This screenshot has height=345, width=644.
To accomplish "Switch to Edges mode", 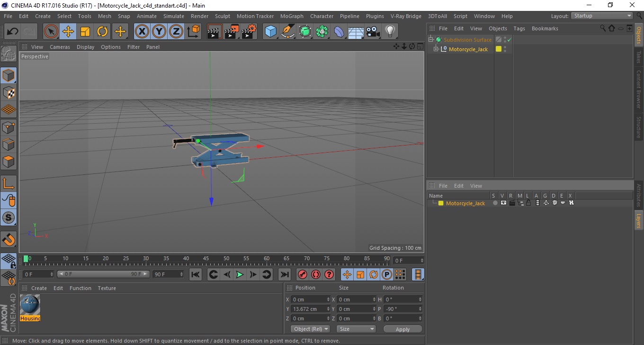I will tap(9, 144).
